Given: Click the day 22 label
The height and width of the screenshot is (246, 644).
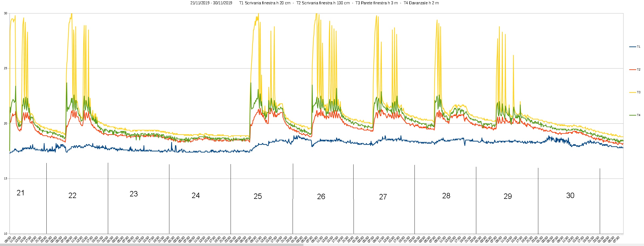Looking at the screenshot, I should [x=72, y=196].
